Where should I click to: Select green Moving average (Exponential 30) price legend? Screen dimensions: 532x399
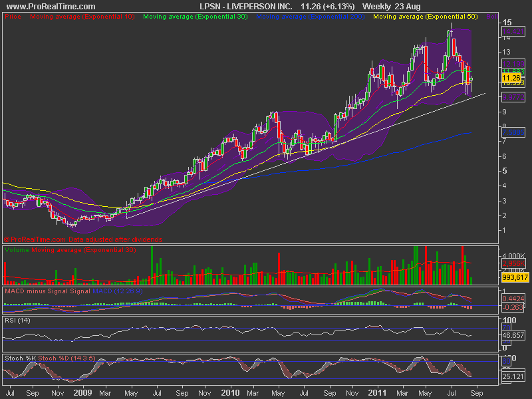click(196, 16)
